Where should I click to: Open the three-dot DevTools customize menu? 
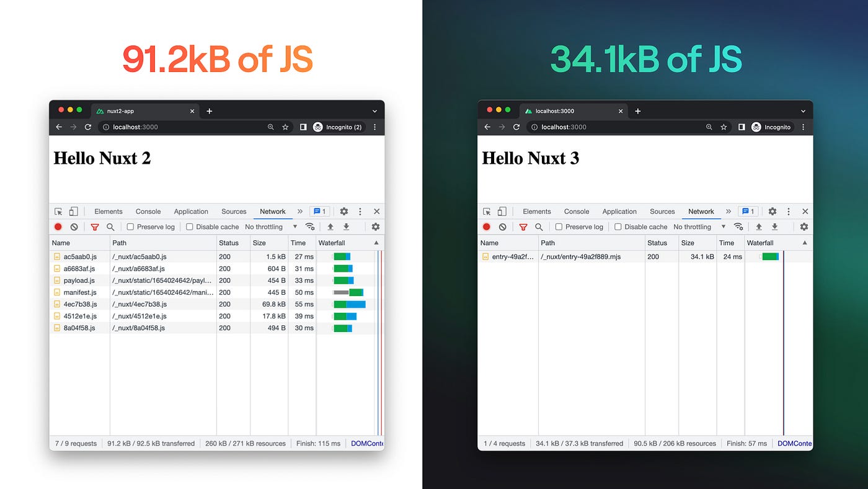point(360,211)
